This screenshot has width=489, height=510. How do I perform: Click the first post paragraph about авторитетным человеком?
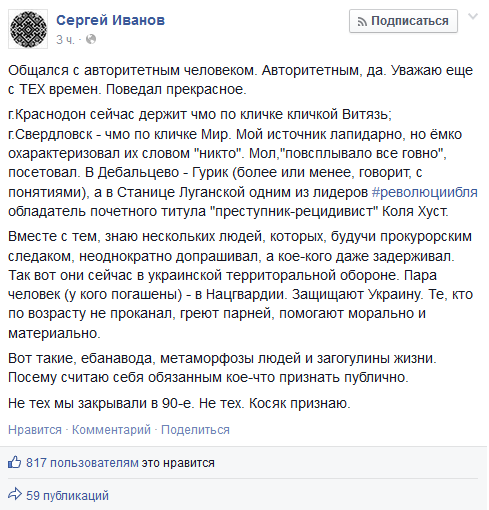pyautogui.click(x=241, y=80)
